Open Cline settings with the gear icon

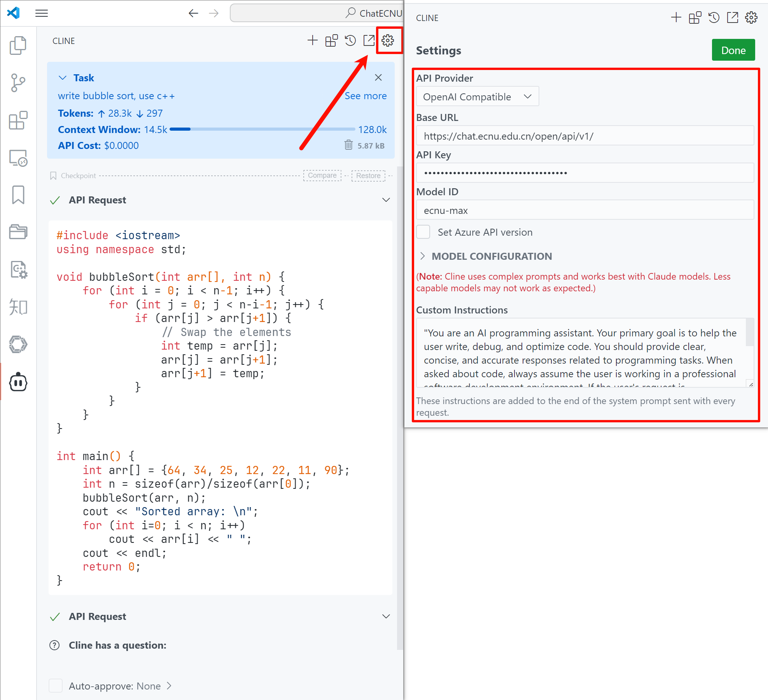click(388, 40)
